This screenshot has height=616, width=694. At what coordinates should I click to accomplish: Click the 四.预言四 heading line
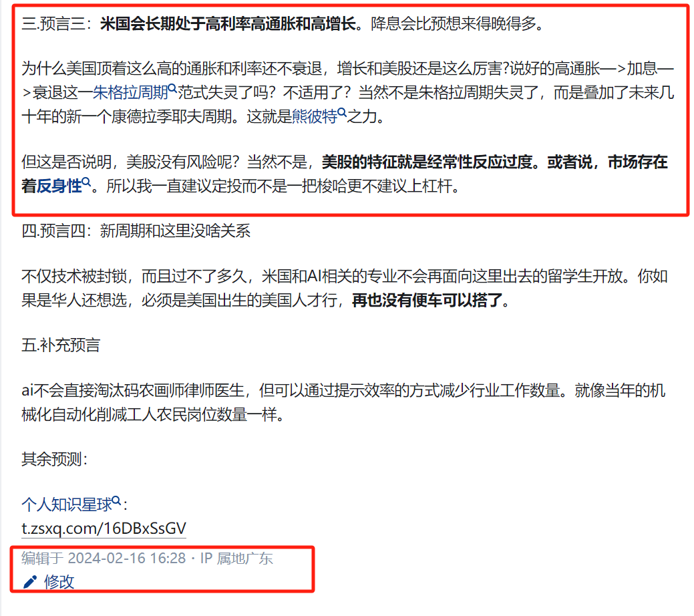point(136,230)
